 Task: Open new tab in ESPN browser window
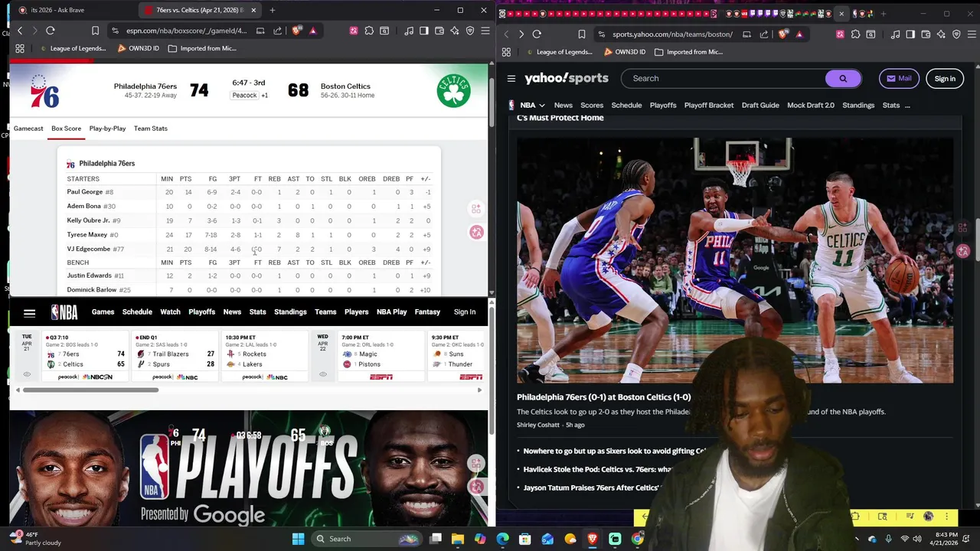click(272, 10)
